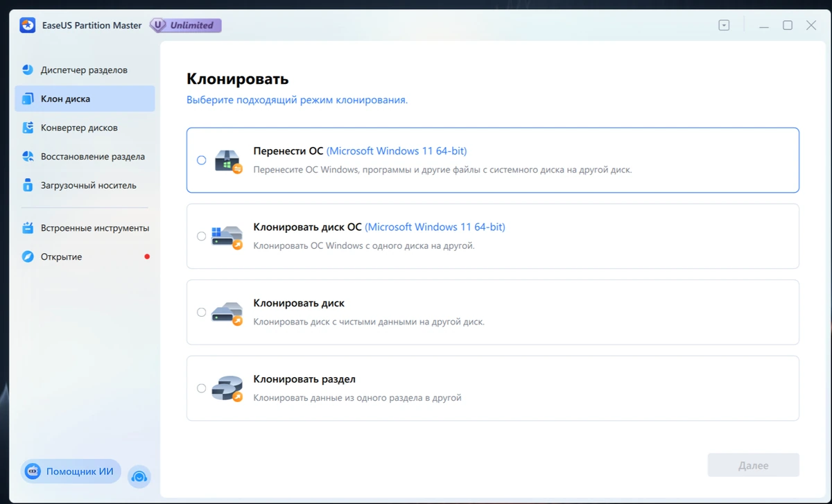Open Конвертер дисков section

(x=85, y=128)
